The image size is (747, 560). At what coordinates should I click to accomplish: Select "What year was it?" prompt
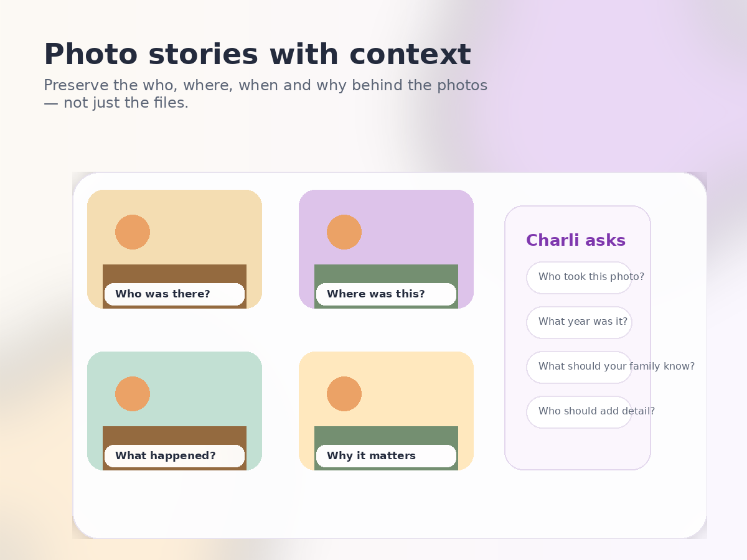(579, 322)
